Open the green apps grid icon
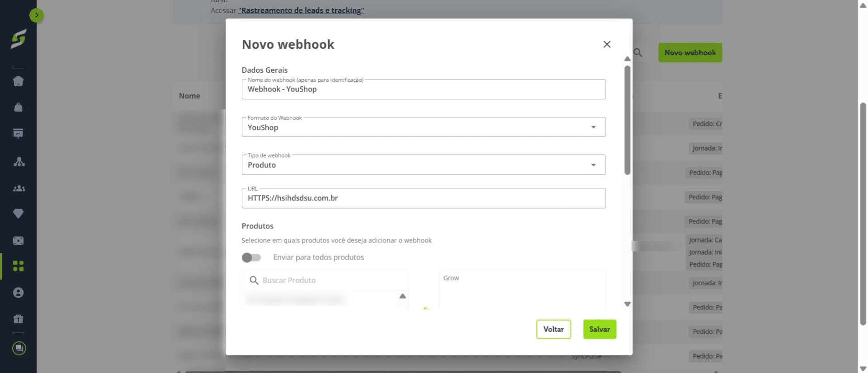This screenshot has height=373, width=868. pyautogui.click(x=18, y=266)
